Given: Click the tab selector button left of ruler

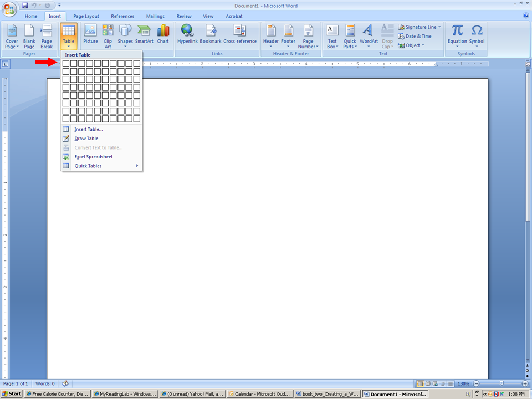Looking at the screenshot, I should tap(6, 64).
